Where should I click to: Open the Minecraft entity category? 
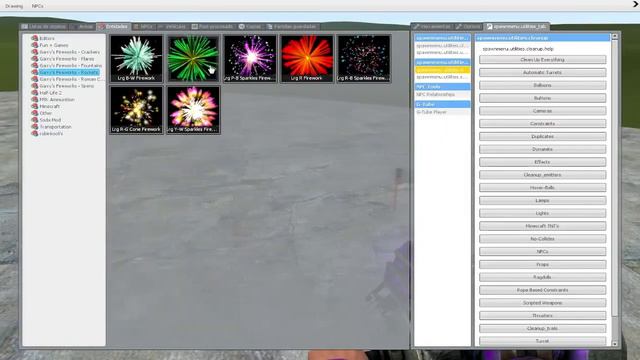tap(49, 107)
